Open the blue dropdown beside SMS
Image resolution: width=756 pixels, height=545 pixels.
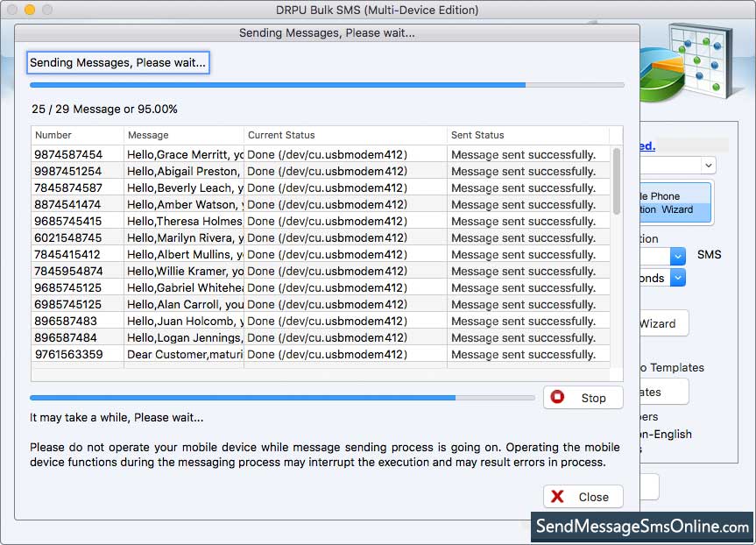677,256
